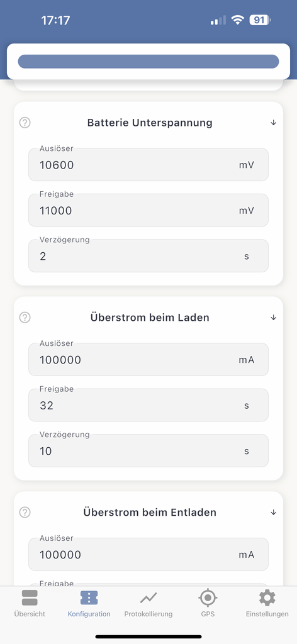Open the Übersicht tab icon
Screen dimensions: 297x644
pyautogui.click(x=30, y=597)
